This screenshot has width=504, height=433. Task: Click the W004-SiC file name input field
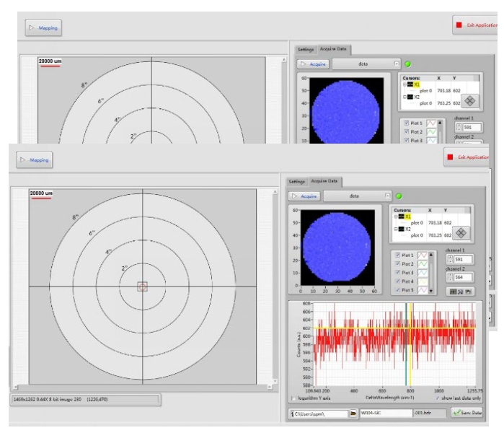(386, 413)
